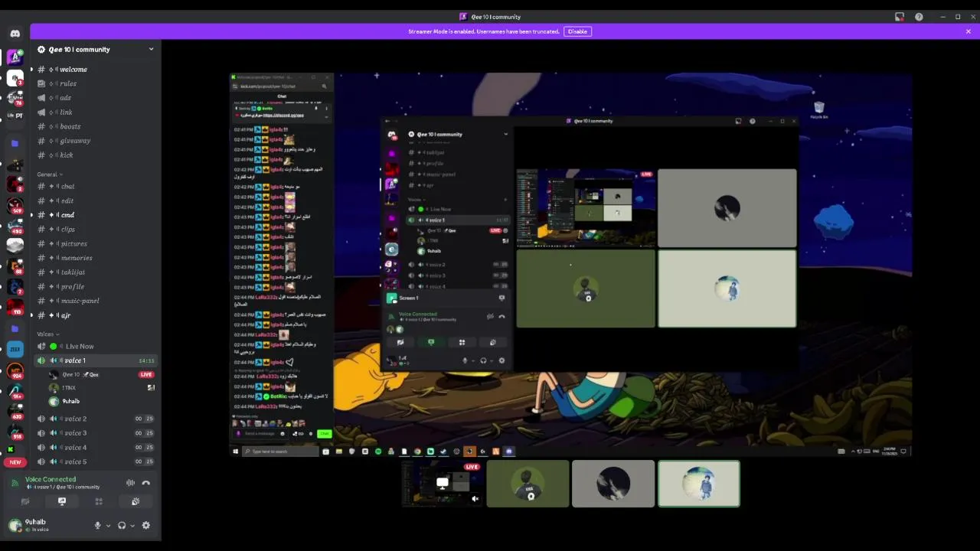Open the soundboard icon in the voice panel

coord(136,501)
